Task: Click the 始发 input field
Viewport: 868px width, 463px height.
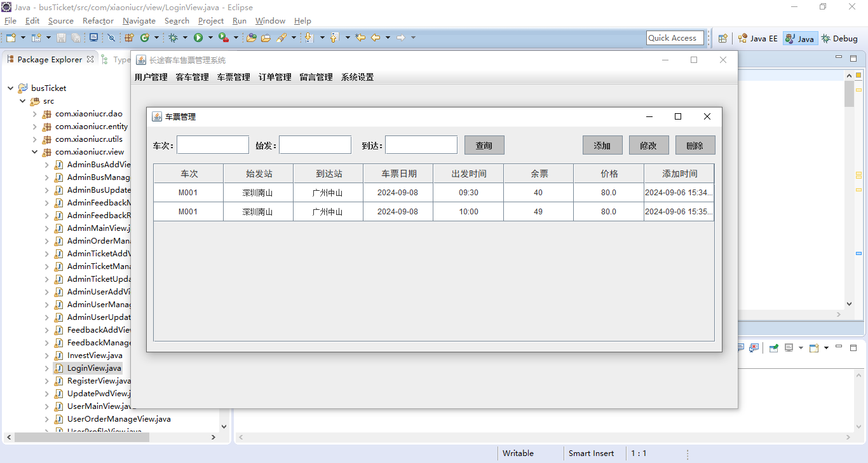Action: pyautogui.click(x=315, y=145)
